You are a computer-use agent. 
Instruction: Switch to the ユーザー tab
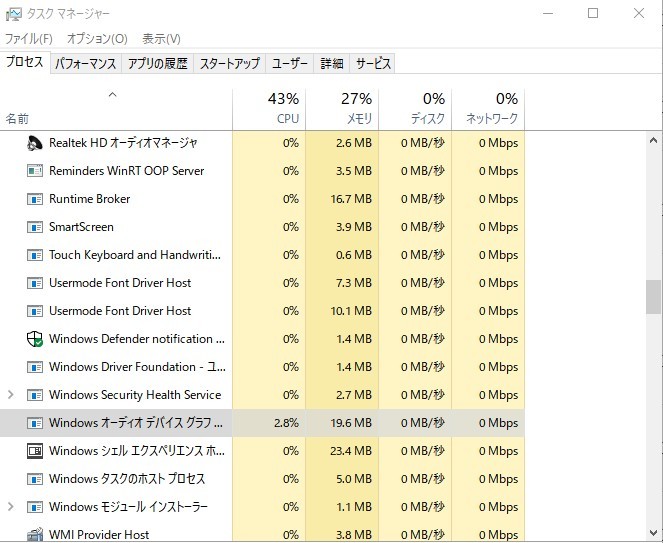pyautogui.click(x=290, y=63)
